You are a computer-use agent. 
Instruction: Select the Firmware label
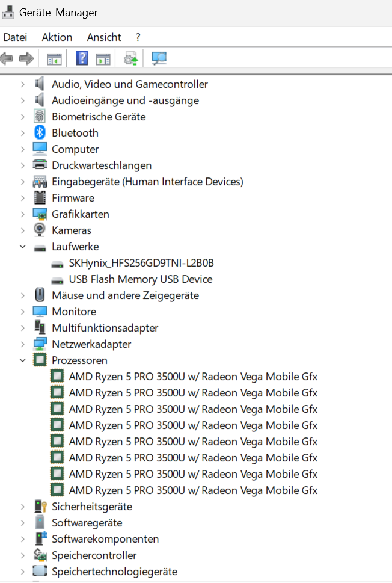73,198
